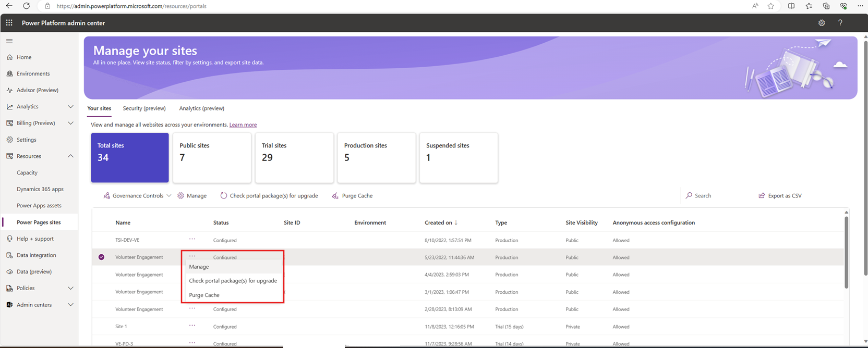Deselect the checked Volunteer Engagement row

[x=101, y=257]
